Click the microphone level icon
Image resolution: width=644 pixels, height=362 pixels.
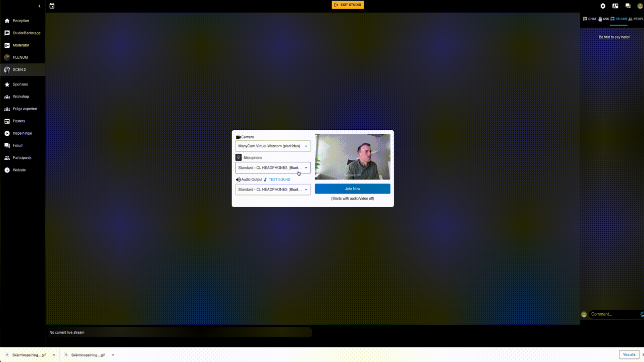point(238,157)
